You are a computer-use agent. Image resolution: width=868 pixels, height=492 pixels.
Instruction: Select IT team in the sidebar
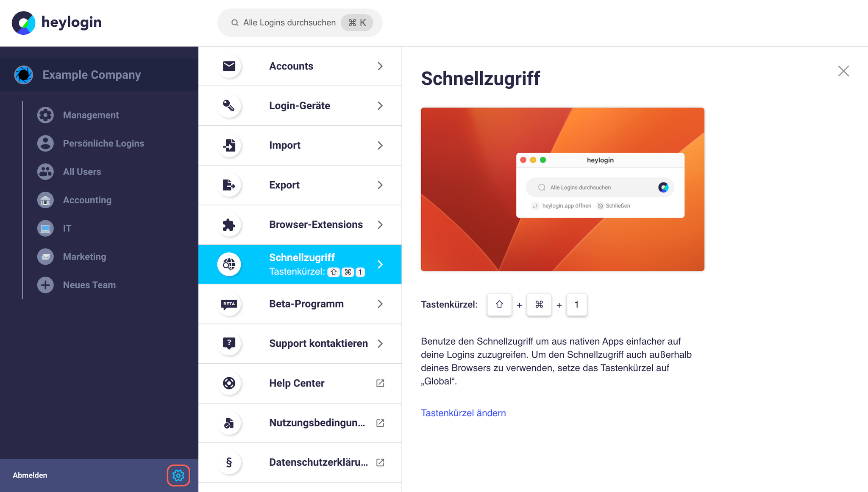tap(67, 229)
